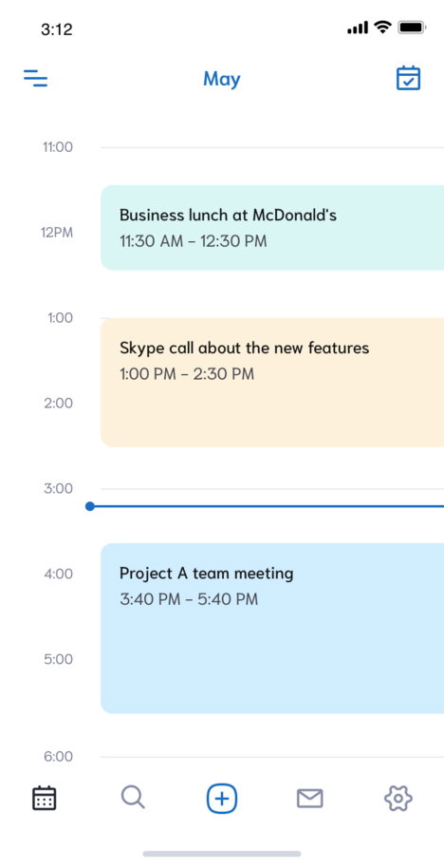Screen dimensions: 444x868
Task: Tap the 11:00 time label
Action: [58, 147]
